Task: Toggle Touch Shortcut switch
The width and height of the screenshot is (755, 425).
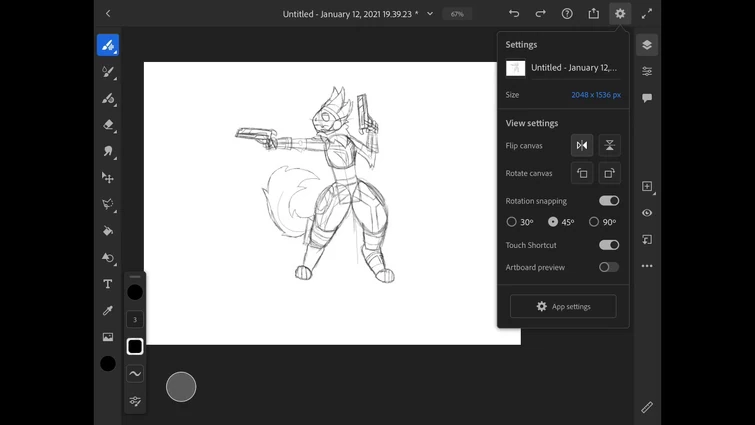Action: coord(609,245)
